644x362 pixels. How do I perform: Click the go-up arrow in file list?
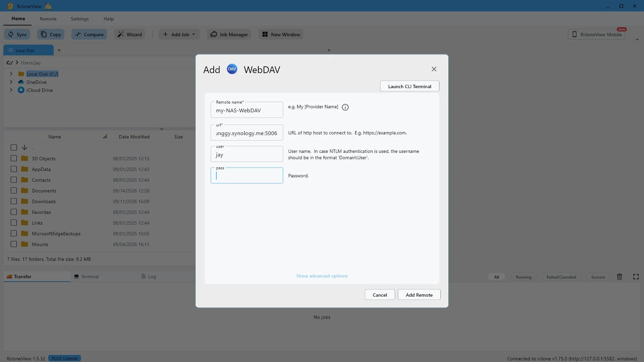pyautogui.click(x=24, y=147)
